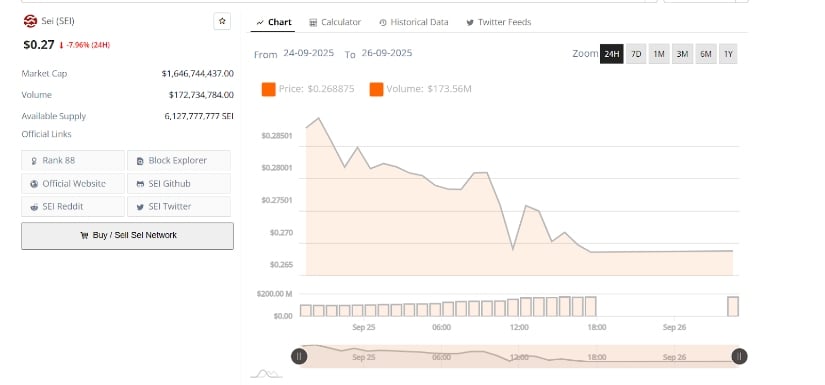825x385 pixels.
Task: Click the Twitter Feeds bird icon
Action: [469, 23]
